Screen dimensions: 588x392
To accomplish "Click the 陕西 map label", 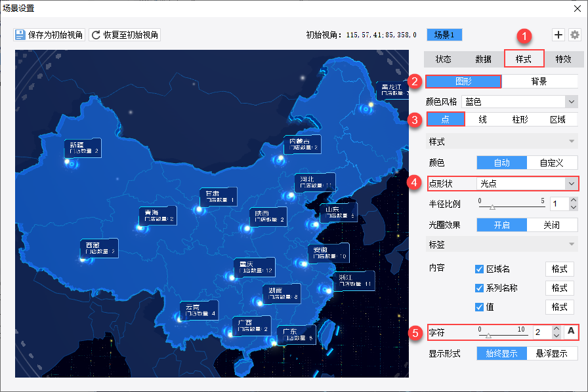I will [x=268, y=216].
